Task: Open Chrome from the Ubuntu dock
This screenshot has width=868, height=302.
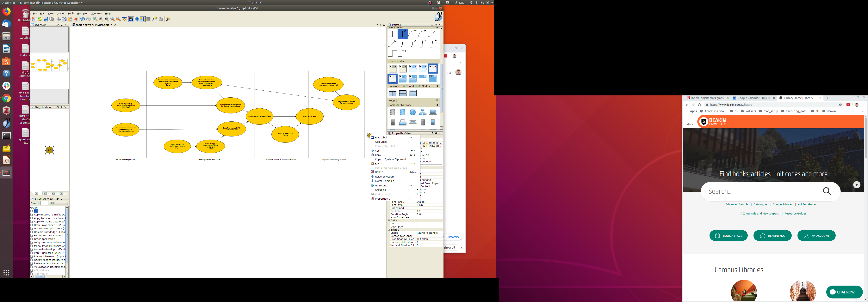Action: (6, 98)
